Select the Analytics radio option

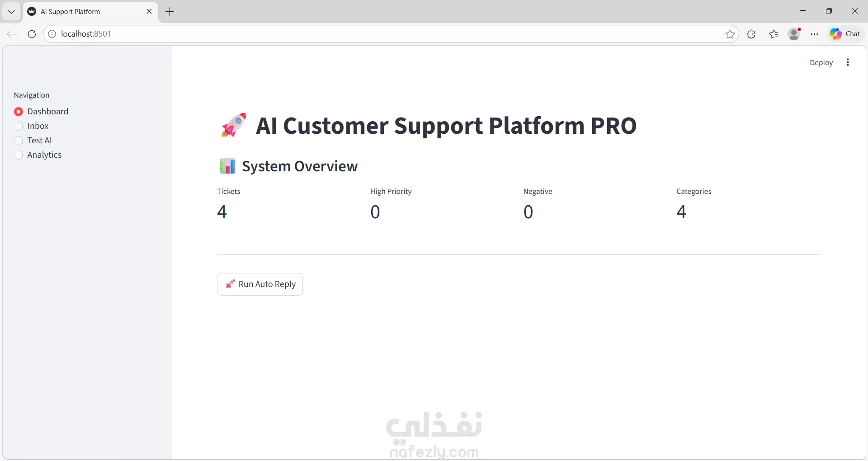[19, 155]
